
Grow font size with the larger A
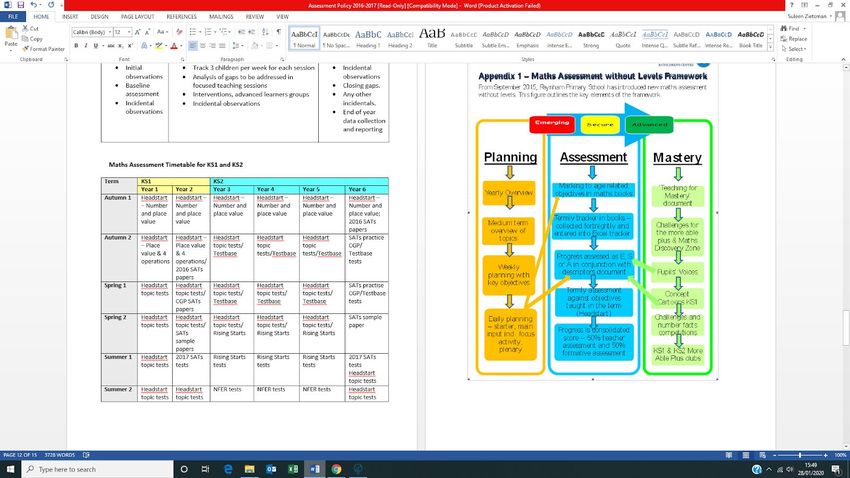pyautogui.click(x=138, y=32)
